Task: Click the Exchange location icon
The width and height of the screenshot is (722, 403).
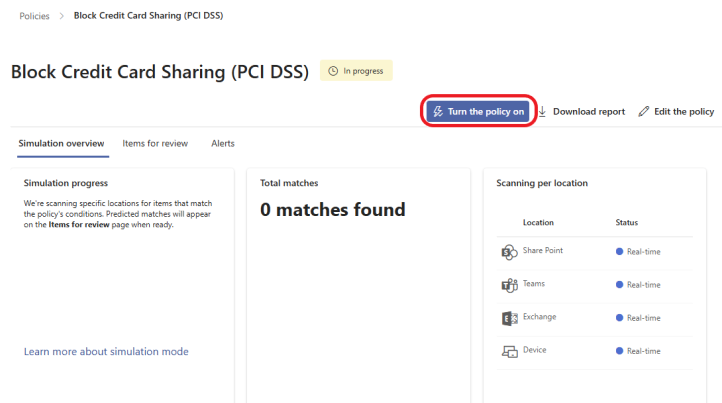Action: (509, 318)
